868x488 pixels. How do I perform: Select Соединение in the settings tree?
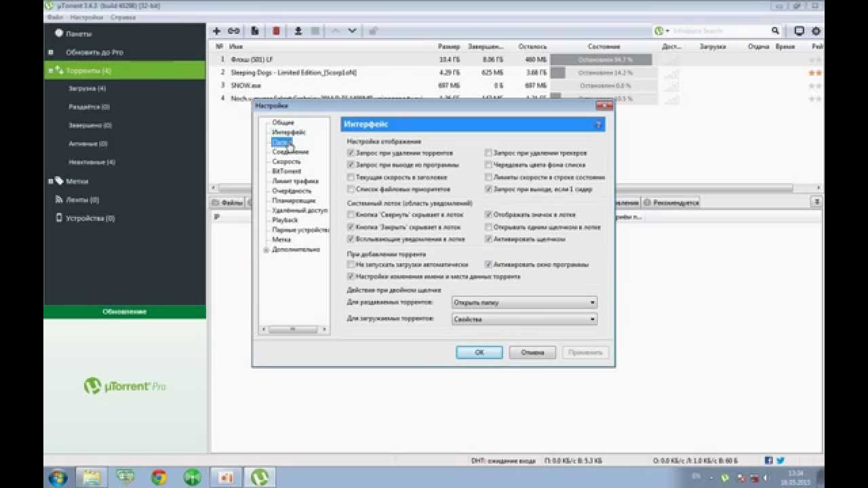click(x=290, y=152)
